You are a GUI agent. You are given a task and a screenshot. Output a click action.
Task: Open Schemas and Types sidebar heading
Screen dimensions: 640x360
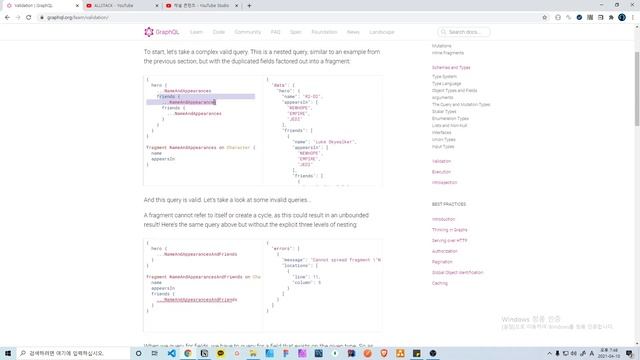click(x=451, y=67)
